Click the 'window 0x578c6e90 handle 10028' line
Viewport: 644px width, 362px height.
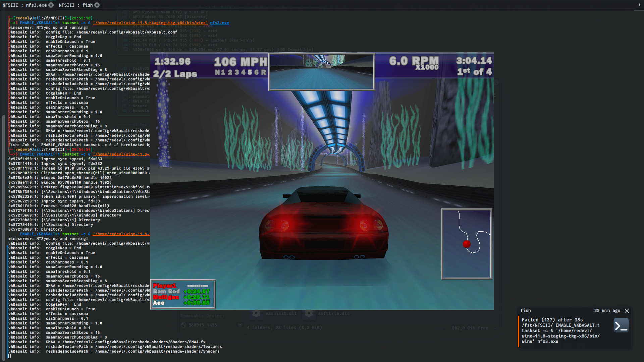60,178
